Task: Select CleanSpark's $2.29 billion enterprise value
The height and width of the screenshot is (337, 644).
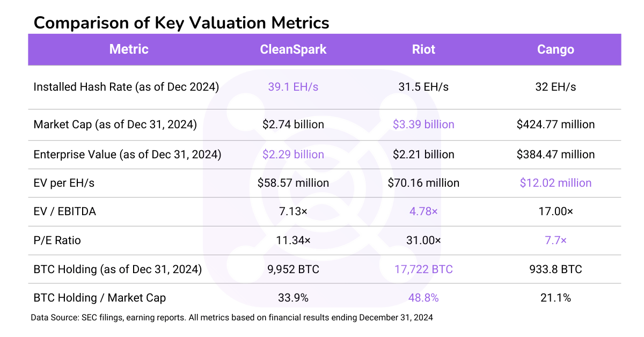Action: (293, 155)
